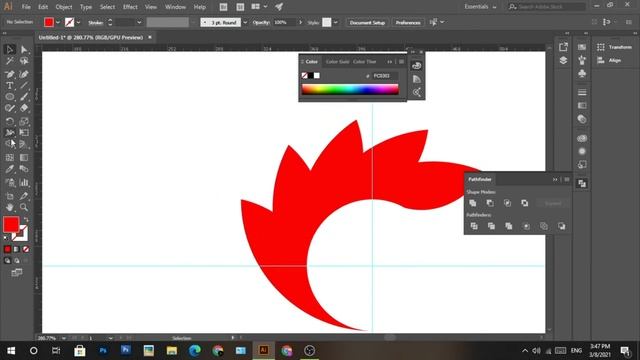Screen dimensions: 640x360
Task: Select the Pen tool
Action: [10, 74]
